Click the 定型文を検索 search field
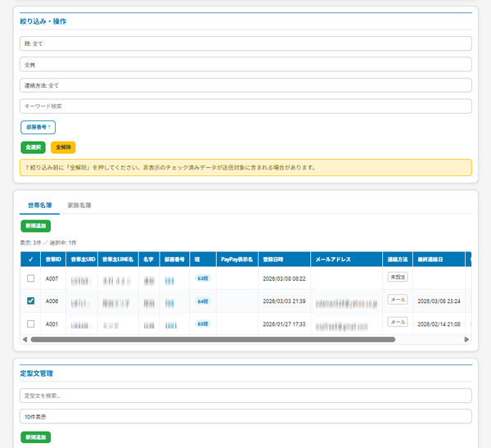491x448 pixels. click(245, 395)
